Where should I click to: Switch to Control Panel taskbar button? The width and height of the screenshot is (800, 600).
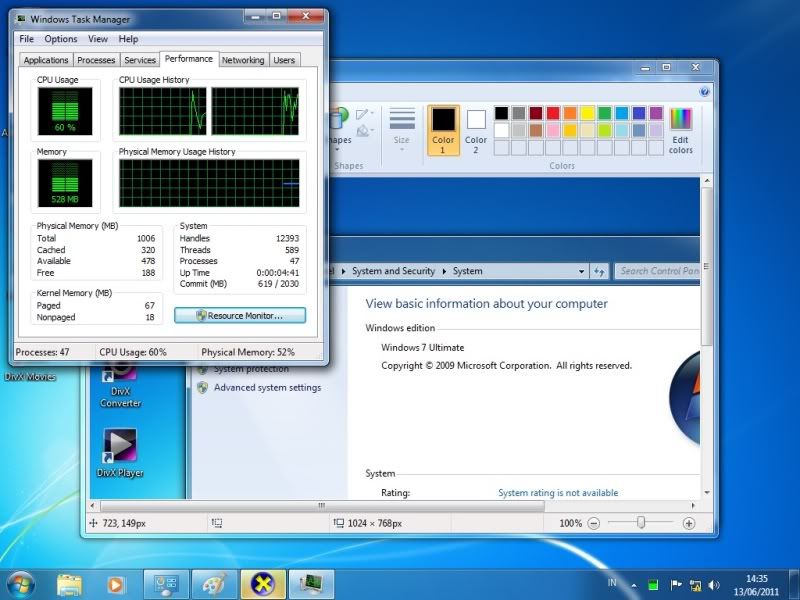point(166,585)
